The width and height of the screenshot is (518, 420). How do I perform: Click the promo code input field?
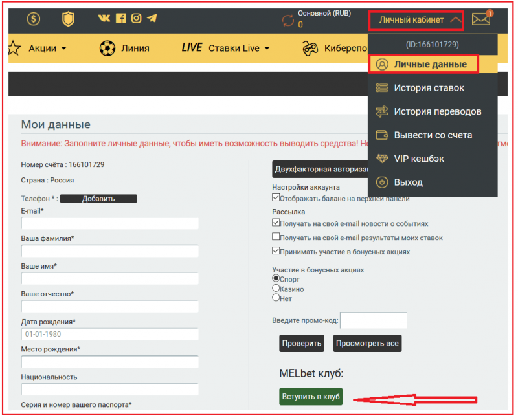pos(374,320)
